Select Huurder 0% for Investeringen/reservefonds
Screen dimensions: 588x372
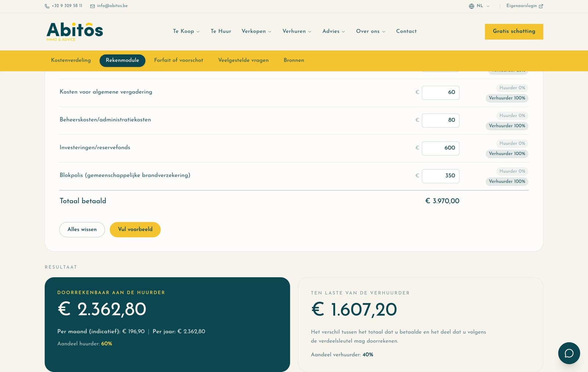[512, 144]
